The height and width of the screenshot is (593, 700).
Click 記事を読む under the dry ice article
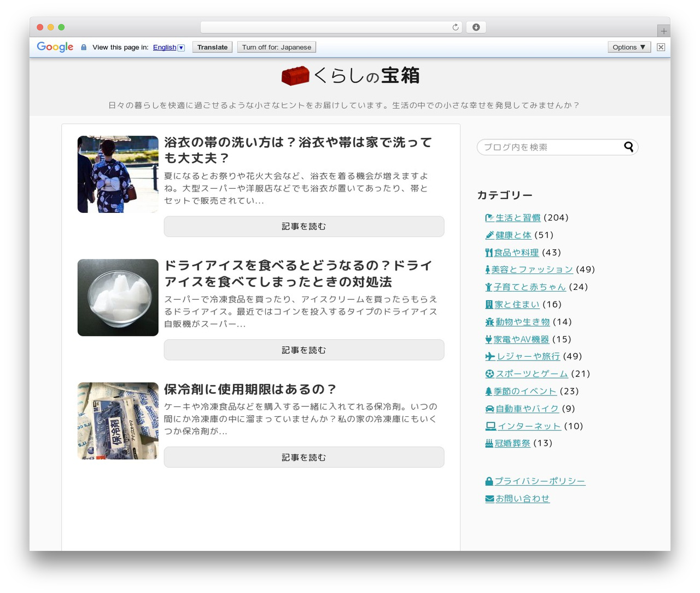[x=304, y=350]
